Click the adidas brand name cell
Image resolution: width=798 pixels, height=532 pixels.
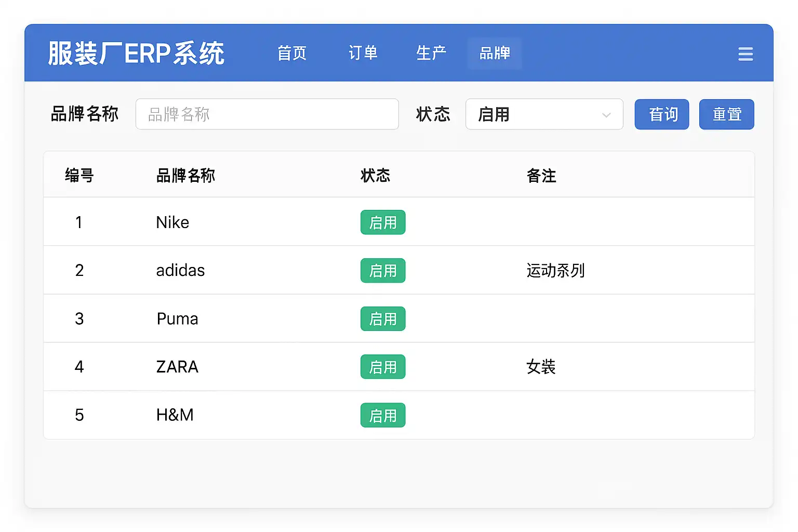tap(180, 271)
